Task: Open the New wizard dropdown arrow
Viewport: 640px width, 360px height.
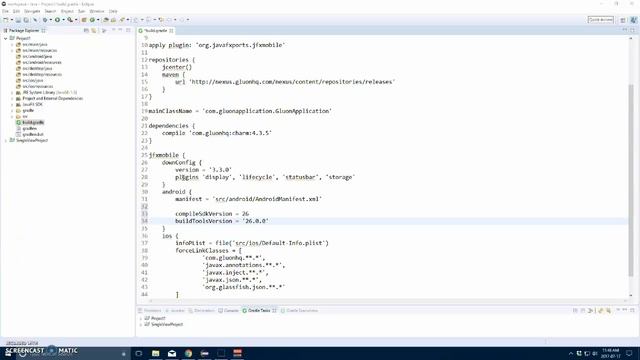Action: tap(11, 20)
